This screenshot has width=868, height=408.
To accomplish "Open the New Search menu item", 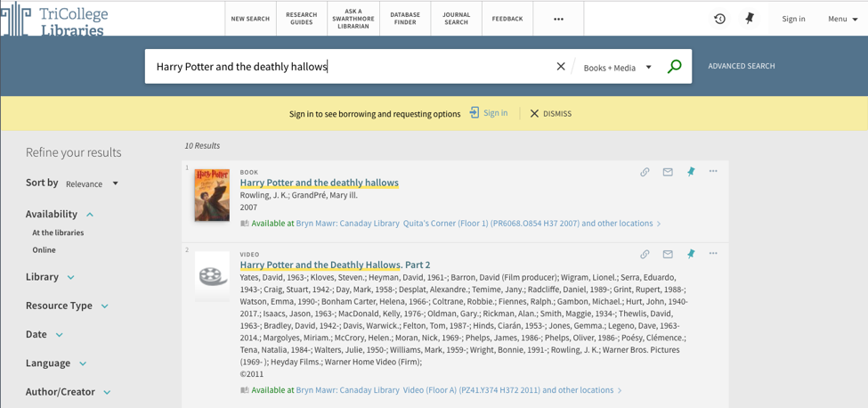I will point(250,19).
